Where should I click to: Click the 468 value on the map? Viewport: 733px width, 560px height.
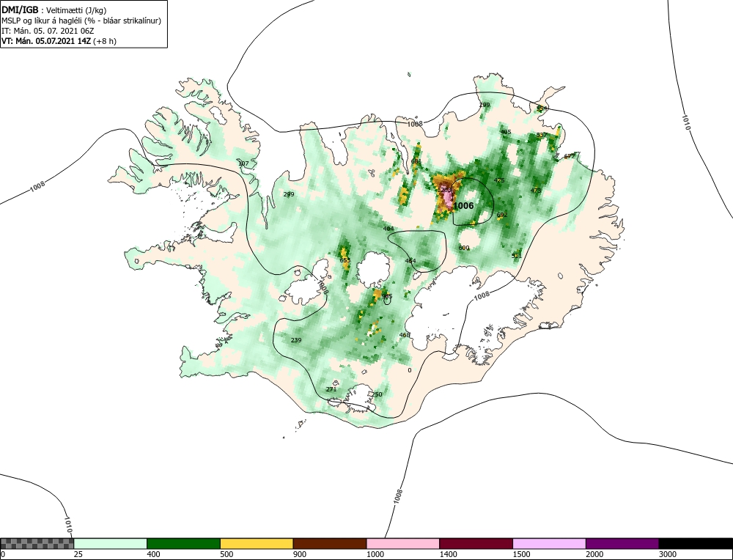pos(405,335)
